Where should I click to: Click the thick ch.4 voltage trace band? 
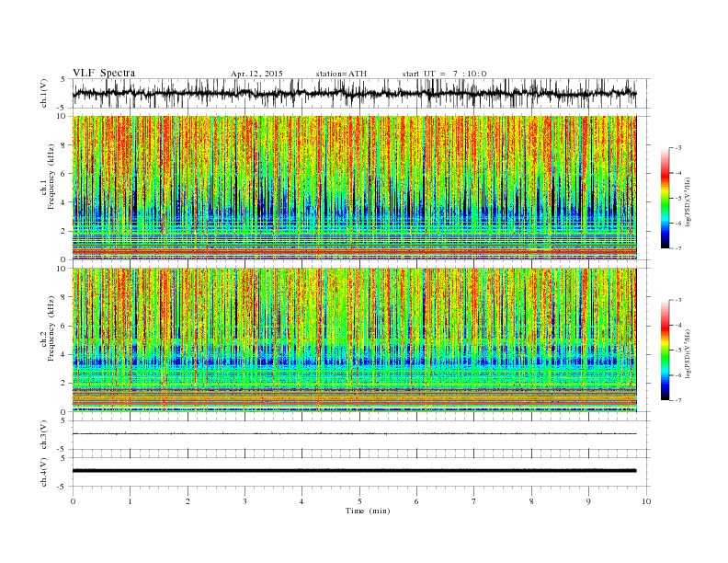(354, 471)
